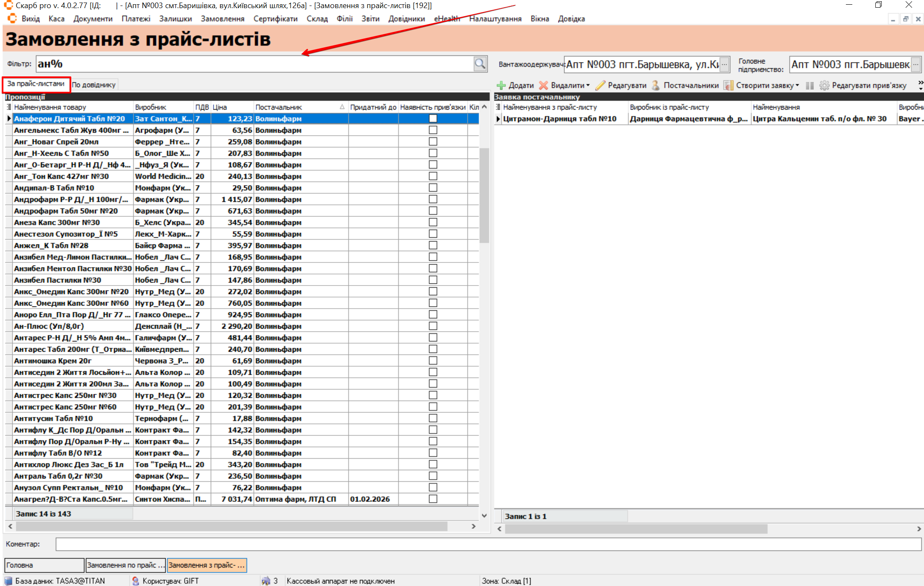Click the red X Видалити icon

tap(543, 85)
